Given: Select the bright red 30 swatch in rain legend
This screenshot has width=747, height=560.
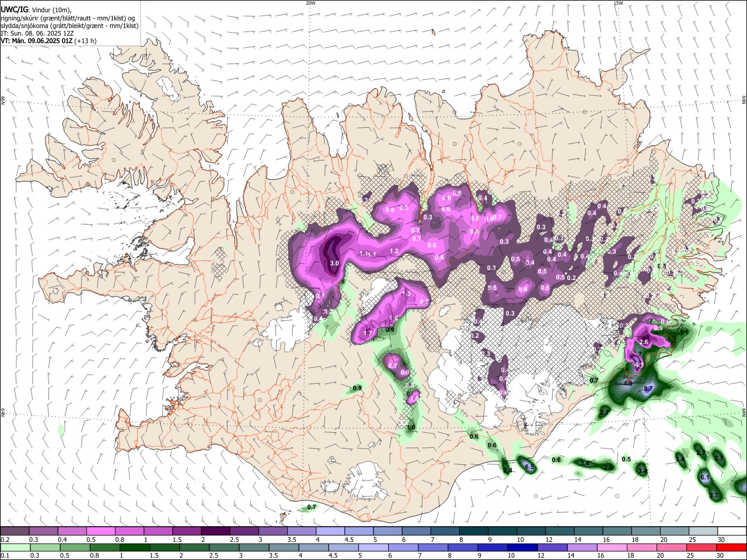Looking at the screenshot, I should pyautogui.click(x=731, y=547).
